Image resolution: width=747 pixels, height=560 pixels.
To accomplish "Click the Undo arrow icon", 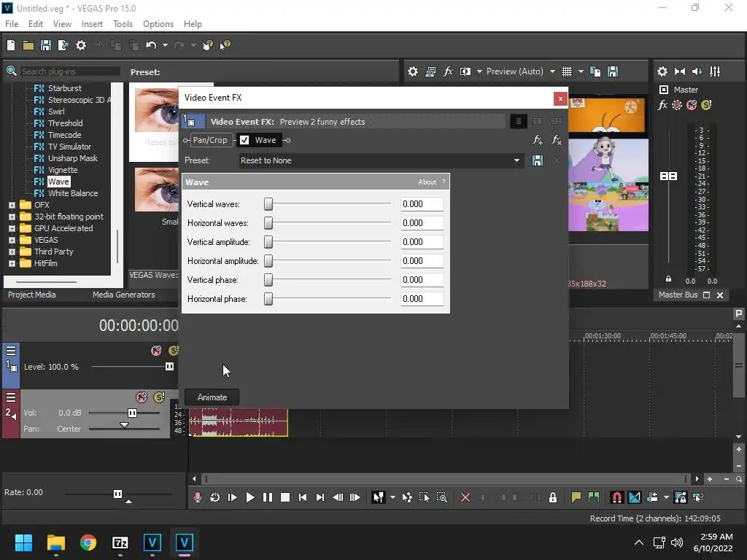I will coord(151,45).
